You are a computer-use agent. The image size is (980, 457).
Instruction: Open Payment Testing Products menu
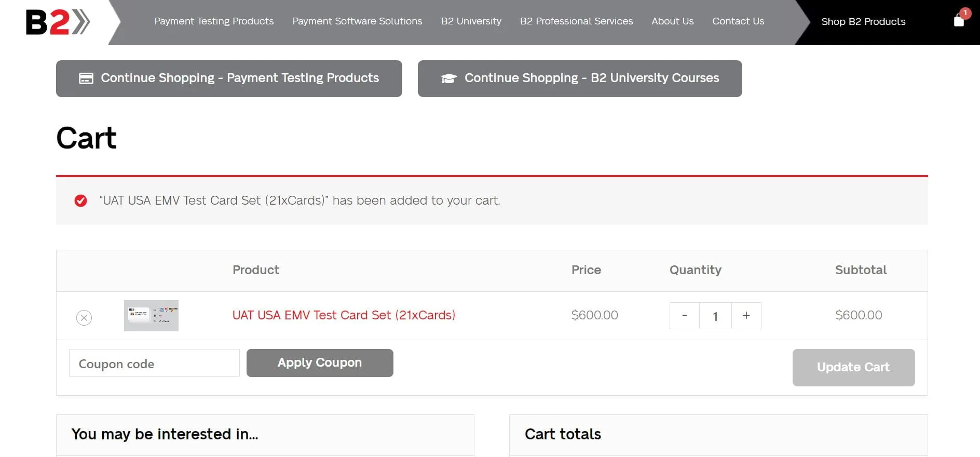(214, 21)
